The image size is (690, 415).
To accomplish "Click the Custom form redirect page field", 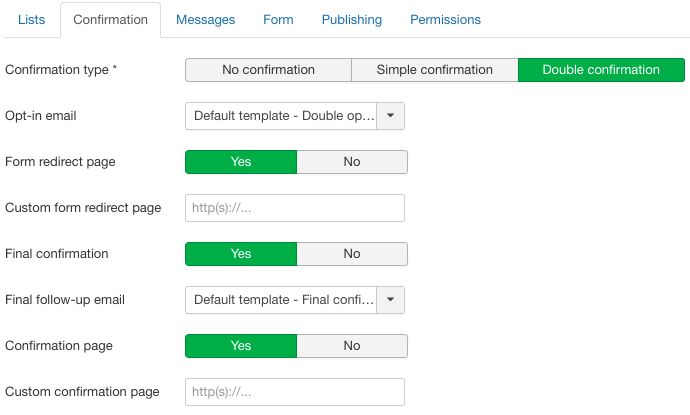I will [x=295, y=208].
